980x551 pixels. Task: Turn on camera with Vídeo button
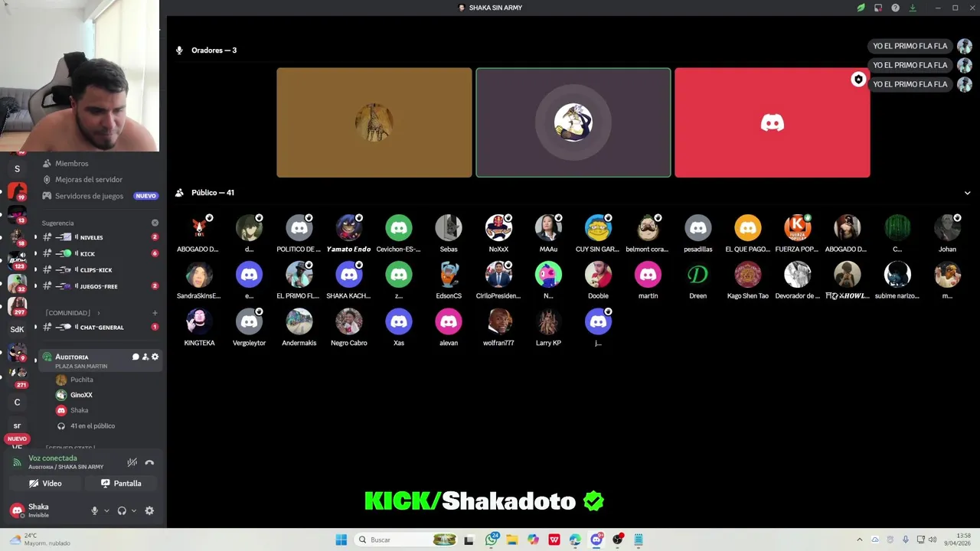[x=44, y=484]
